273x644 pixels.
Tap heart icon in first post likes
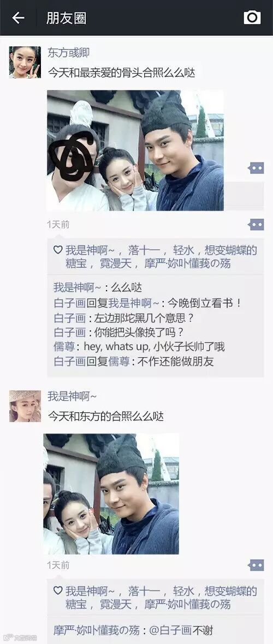click(58, 250)
